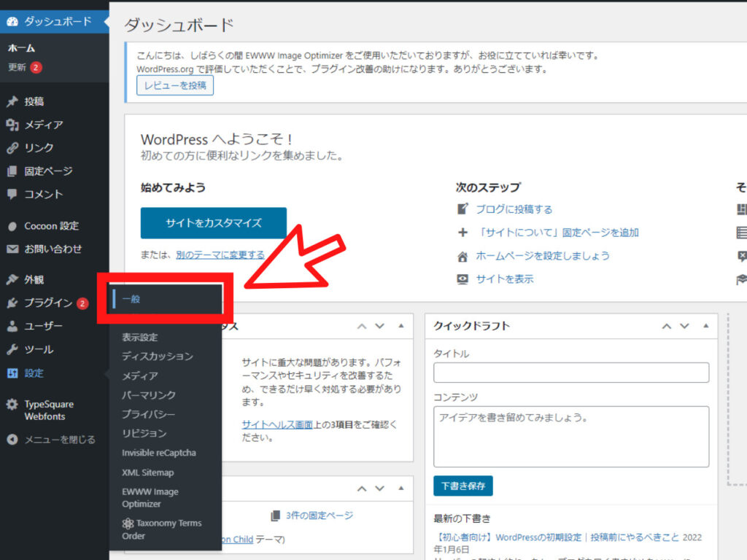Choose リビジョン from the settings submenu
The image size is (747, 560).
144,433
